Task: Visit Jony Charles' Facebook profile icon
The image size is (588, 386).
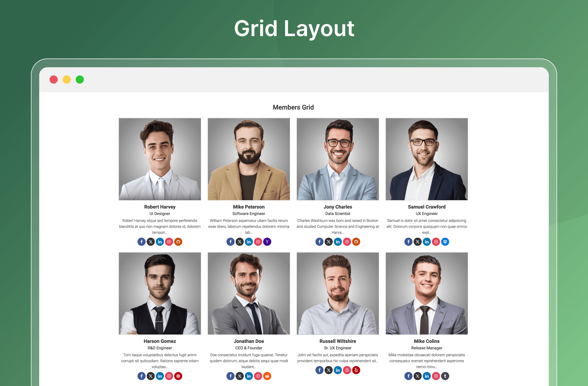Action: tap(320, 242)
